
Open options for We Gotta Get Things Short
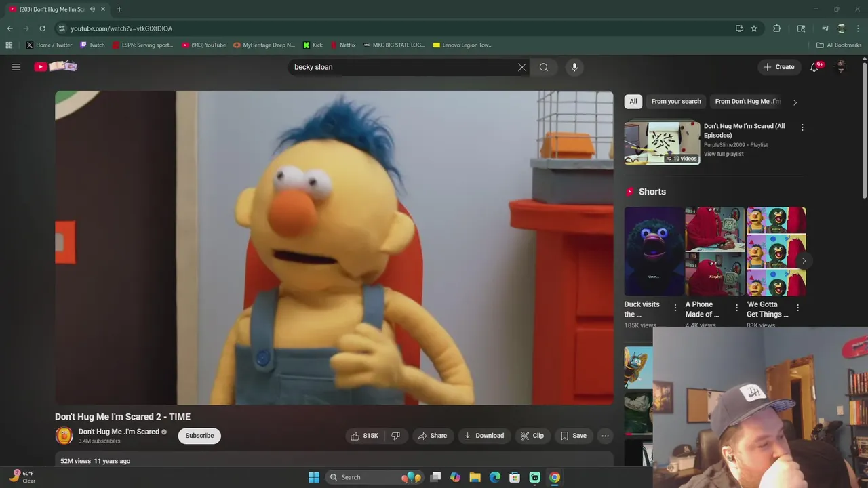point(797,308)
